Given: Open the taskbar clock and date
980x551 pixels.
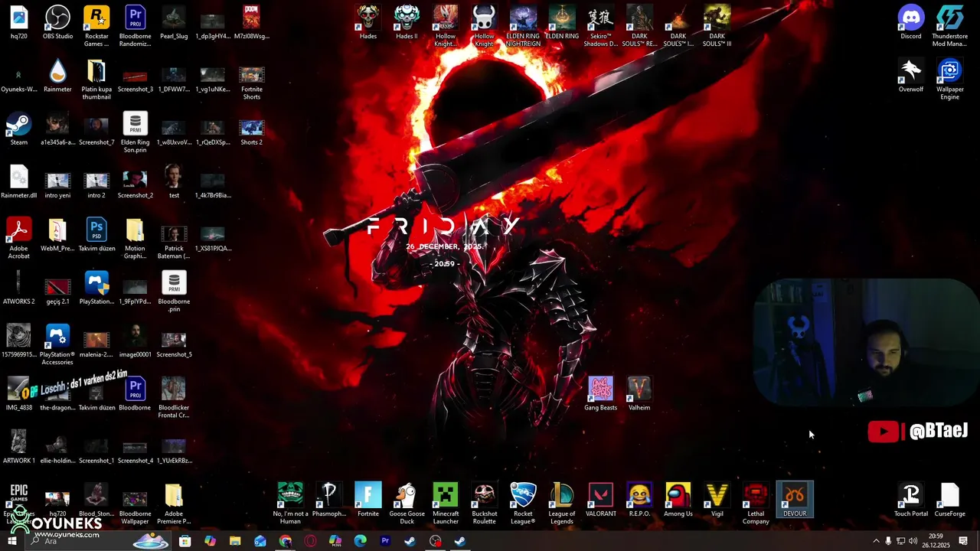Looking at the screenshot, I should 936,541.
